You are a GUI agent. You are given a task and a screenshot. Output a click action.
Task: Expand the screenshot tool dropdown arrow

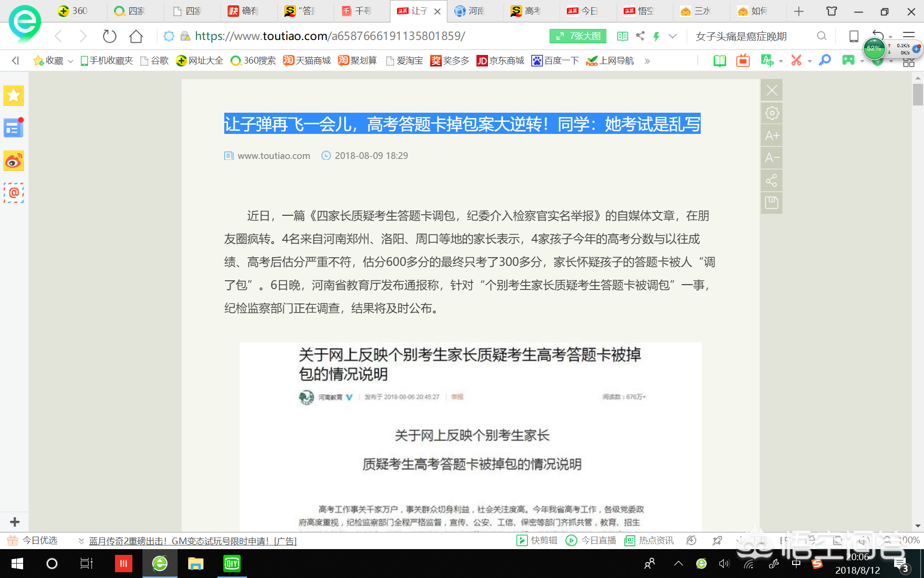[809, 62]
